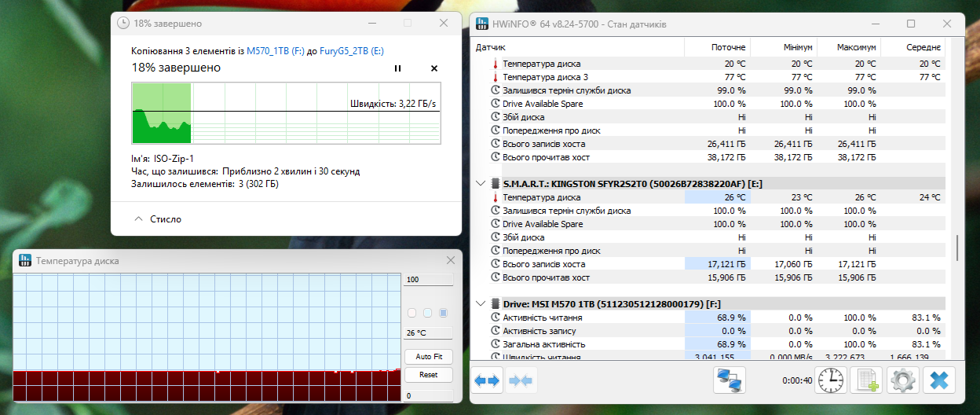This screenshot has width=980, height=415.
Task: Click the 18% завершено heading in the copy dialog
Action: coord(176,68)
